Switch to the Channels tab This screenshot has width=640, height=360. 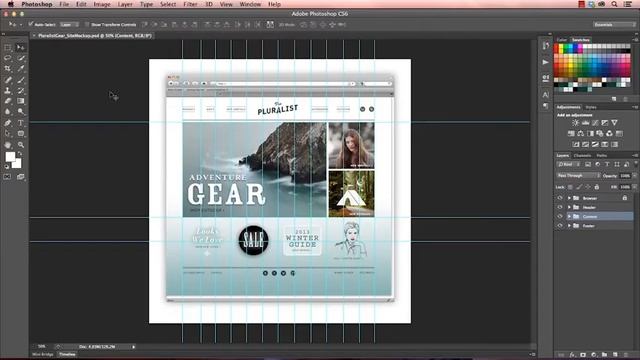tap(582, 156)
